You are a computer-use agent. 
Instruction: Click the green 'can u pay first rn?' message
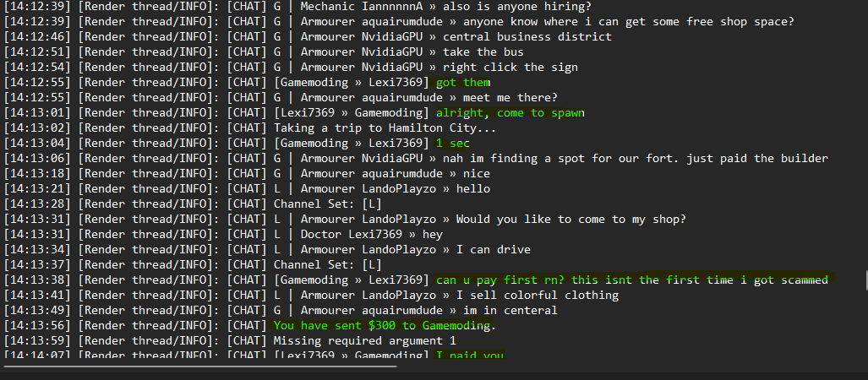[632, 280]
